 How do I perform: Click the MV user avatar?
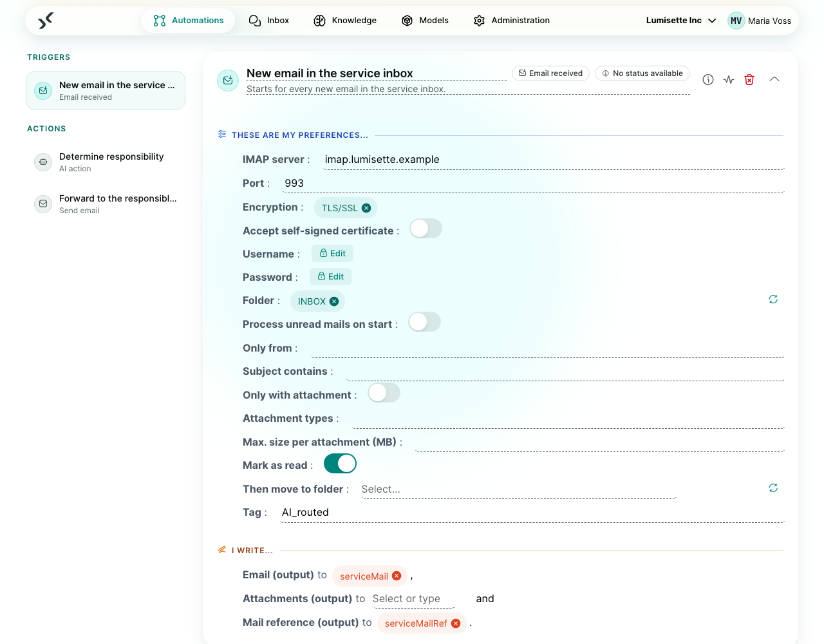pyautogui.click(x=736, y=21)
